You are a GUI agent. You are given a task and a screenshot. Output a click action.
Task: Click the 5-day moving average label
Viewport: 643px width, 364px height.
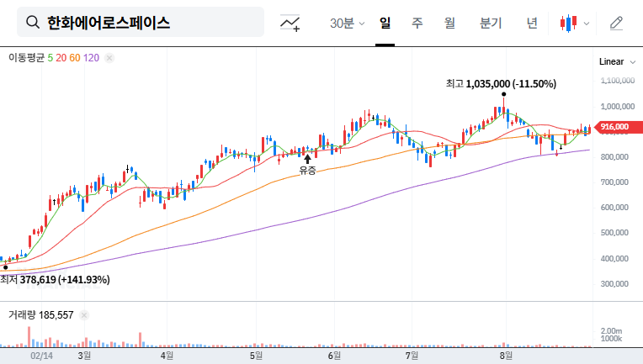point(50,58)
